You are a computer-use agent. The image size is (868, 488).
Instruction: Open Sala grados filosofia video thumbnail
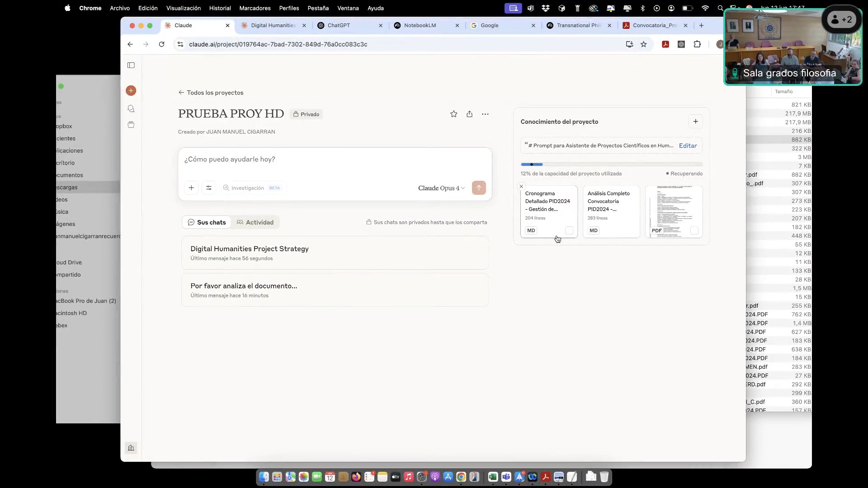pyautogui.click(x=793, y=47)
